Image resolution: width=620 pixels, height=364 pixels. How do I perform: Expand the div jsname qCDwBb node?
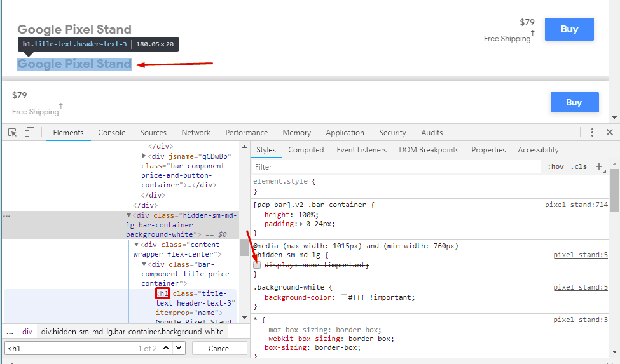point(144,156)
